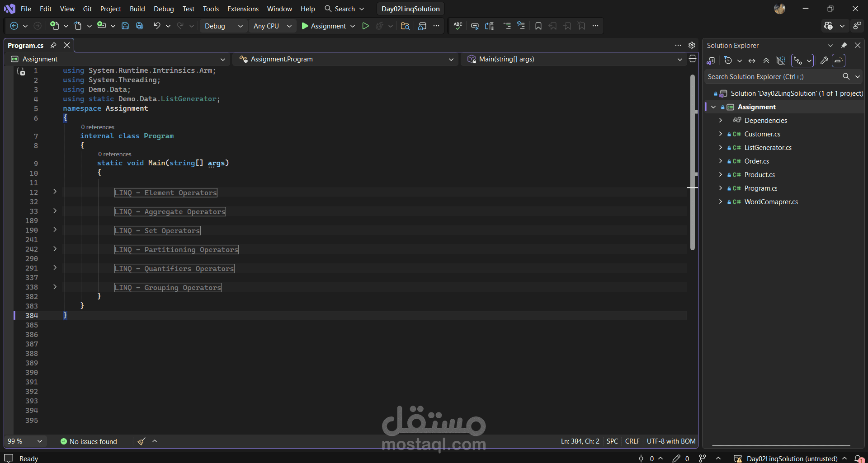This screenshot has width=868, height=463.
Task: Click the Navigate Backward arrow icon
Action: coord(14,26)
